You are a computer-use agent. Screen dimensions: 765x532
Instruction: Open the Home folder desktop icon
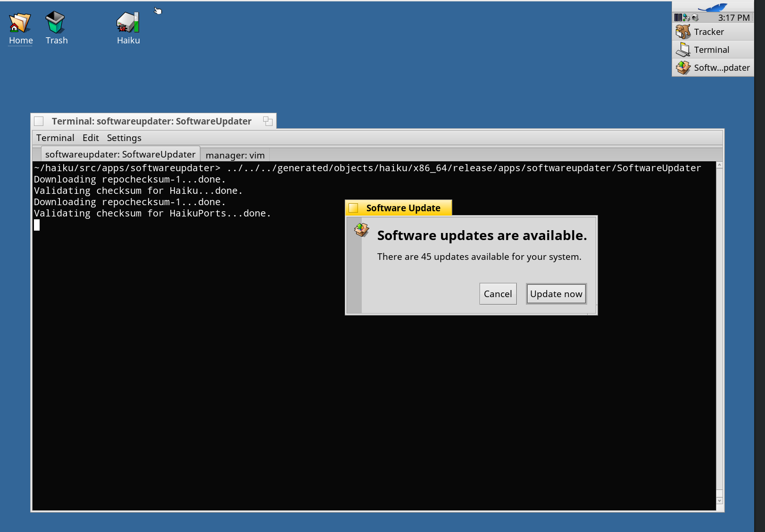tap(20, 23)
